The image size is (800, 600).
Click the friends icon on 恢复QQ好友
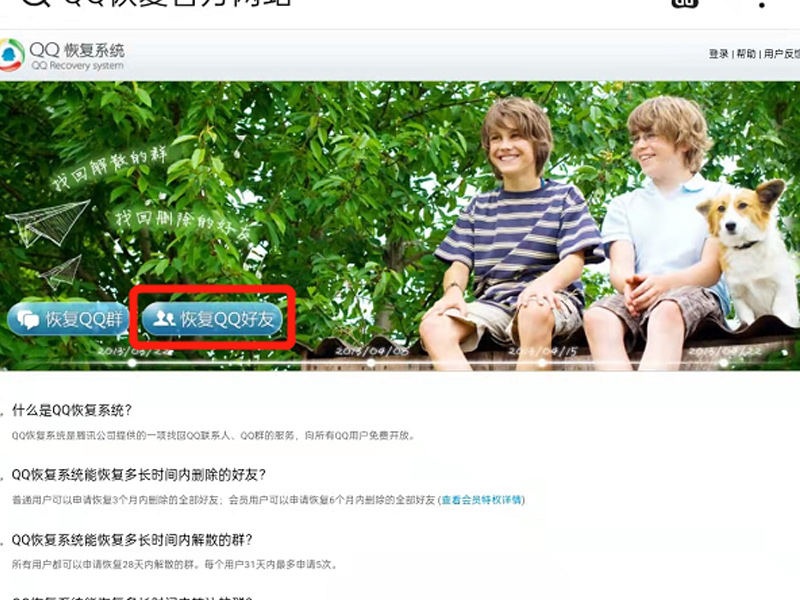point(161,319)
